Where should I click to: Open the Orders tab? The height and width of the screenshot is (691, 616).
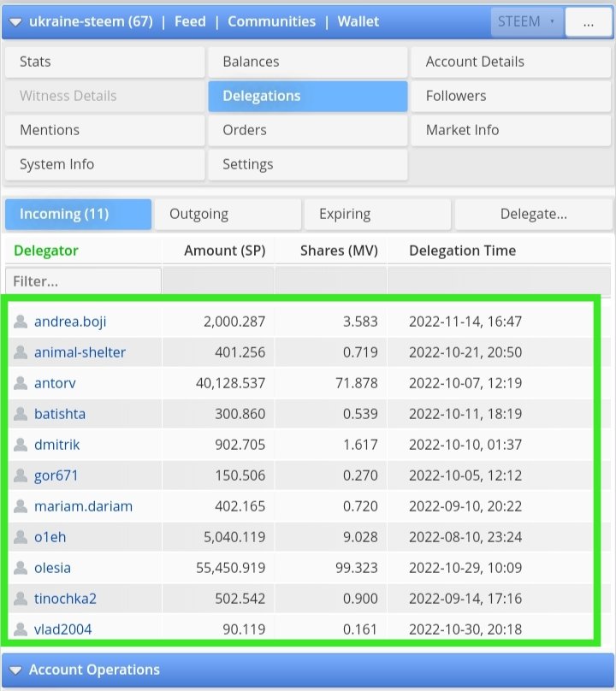[308, 130]
